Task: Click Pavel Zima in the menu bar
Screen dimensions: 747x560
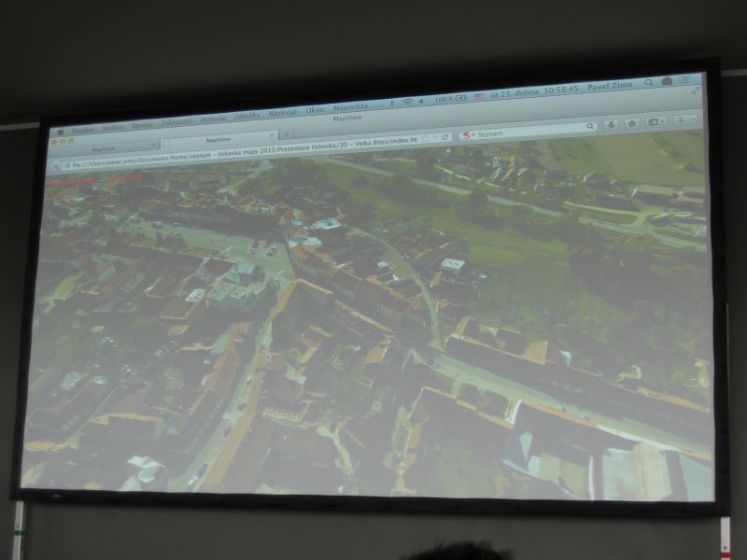Action: 609,84
